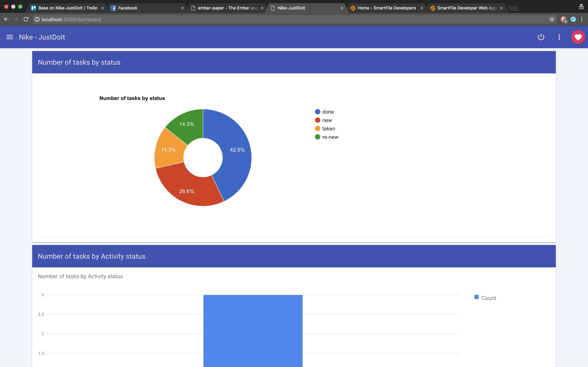Toggle the 'taken' legend entry

pyautogui.click(x=328, y=129)
